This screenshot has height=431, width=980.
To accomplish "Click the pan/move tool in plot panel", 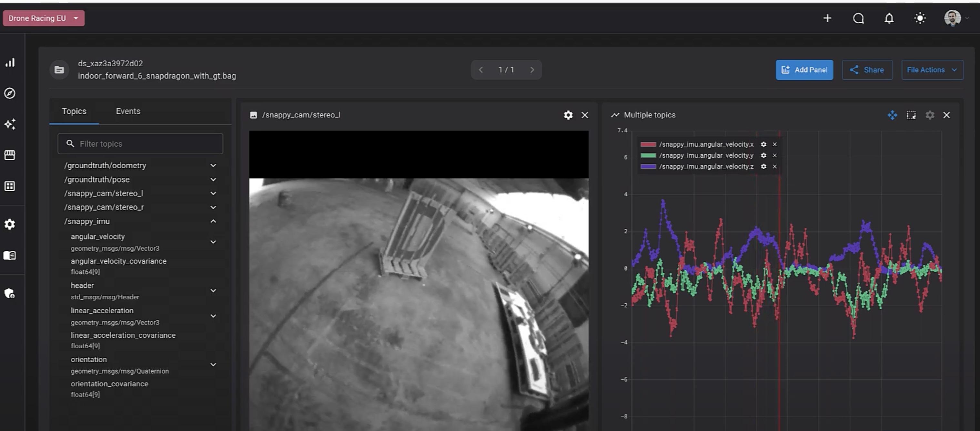I will point(892,115).
